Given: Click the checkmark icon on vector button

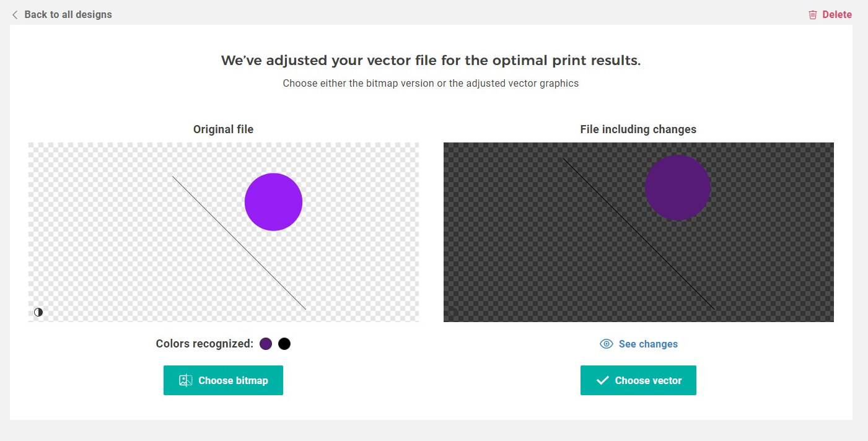Looking at the screenshot, I should click(602, 380).
